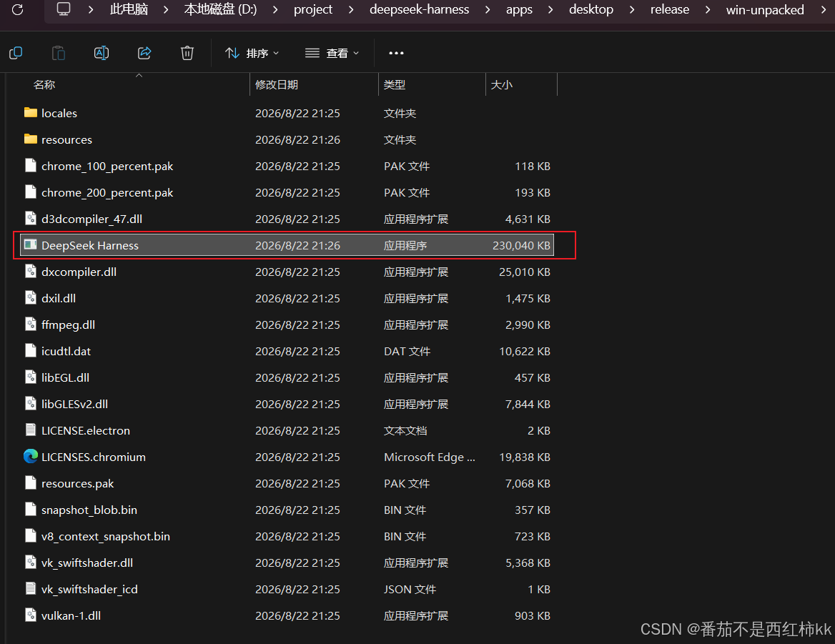Expand the chevron after the desktop breadcrumb
The height and width of the screenshot is (644, 835).
point(632,9)
